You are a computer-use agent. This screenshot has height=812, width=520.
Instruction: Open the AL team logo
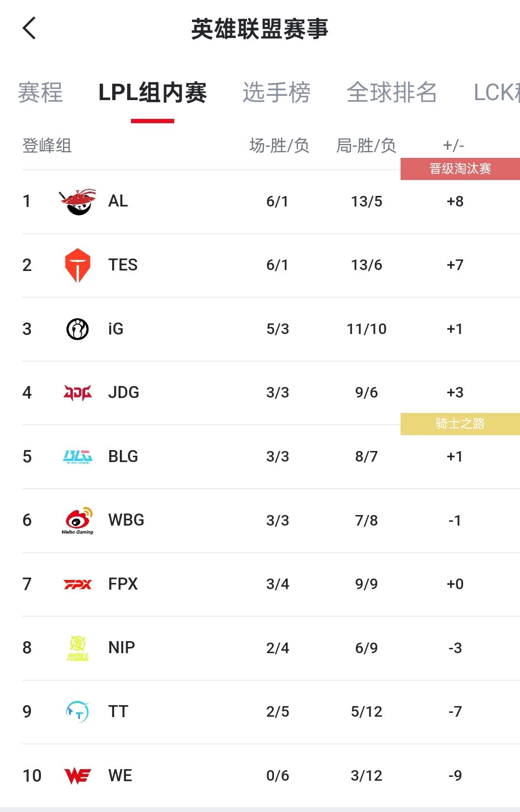click(x=78, y=201)
